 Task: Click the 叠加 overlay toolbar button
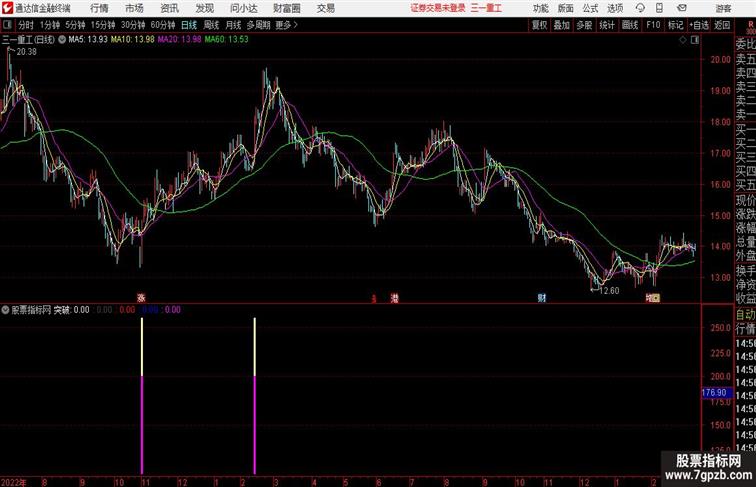coord(562,25)
